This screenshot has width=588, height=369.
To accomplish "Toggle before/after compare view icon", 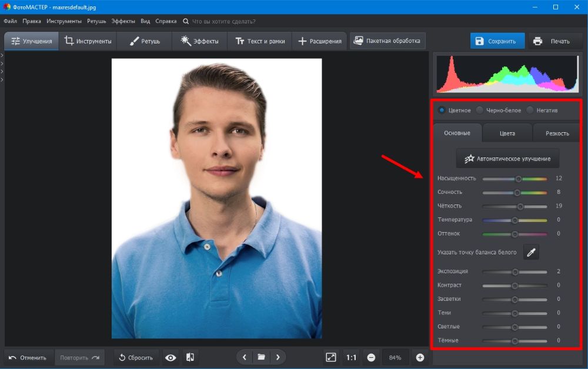I will coord(190,357).
